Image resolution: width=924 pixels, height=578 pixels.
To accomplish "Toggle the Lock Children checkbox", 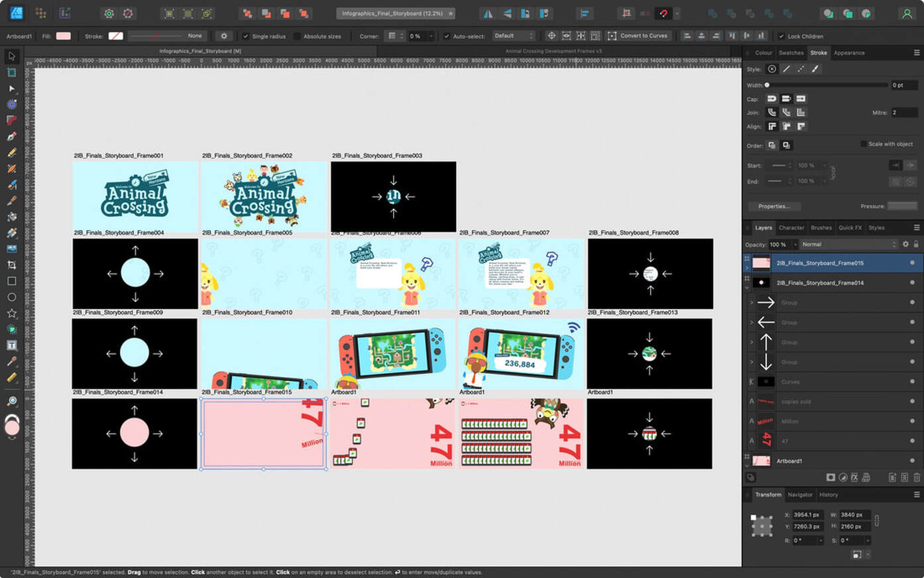I will [x=781, y=36].
